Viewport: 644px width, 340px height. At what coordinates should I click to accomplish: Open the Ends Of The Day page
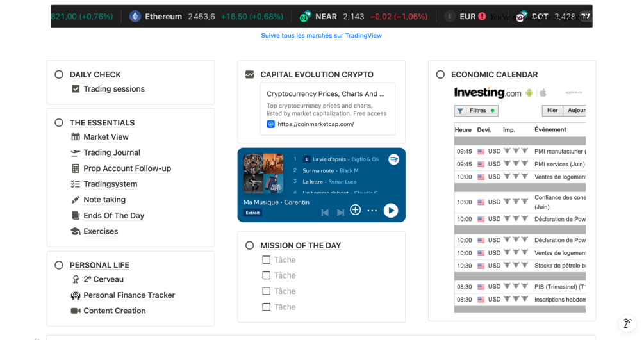tap(114, 215)
